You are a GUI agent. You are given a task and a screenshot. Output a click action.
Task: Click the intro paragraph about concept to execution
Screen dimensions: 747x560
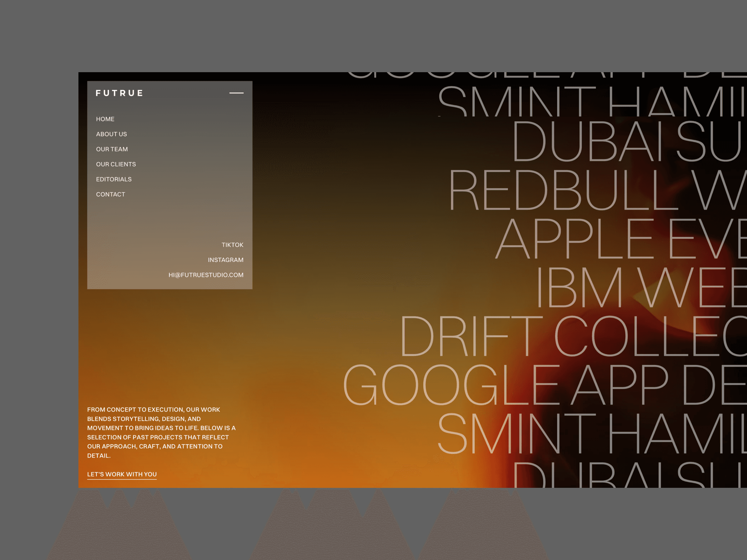(162, 432)
